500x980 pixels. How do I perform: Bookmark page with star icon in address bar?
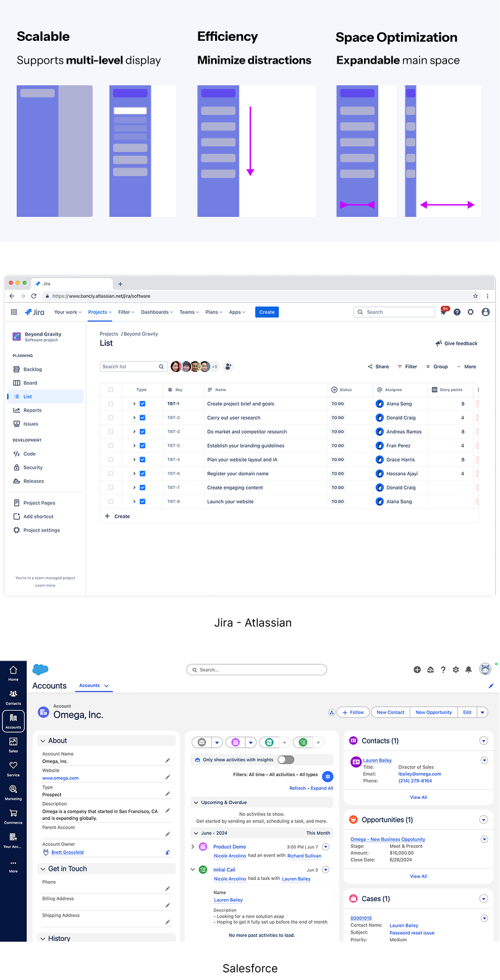click(x=475, y=296)
